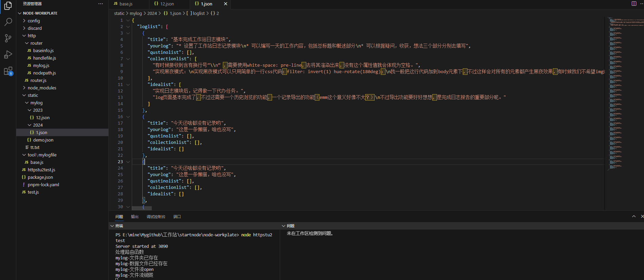Click the static breadcrumb segment
Image resolution: width=644 pixels, height=280 pixels.
coord(119,13)
